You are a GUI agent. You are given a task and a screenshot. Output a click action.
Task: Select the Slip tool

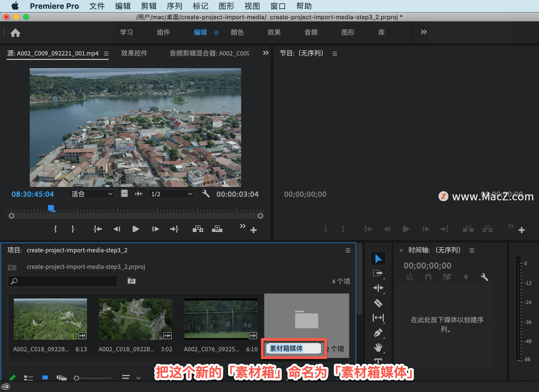pyautogui.click(x=378, y=318)
